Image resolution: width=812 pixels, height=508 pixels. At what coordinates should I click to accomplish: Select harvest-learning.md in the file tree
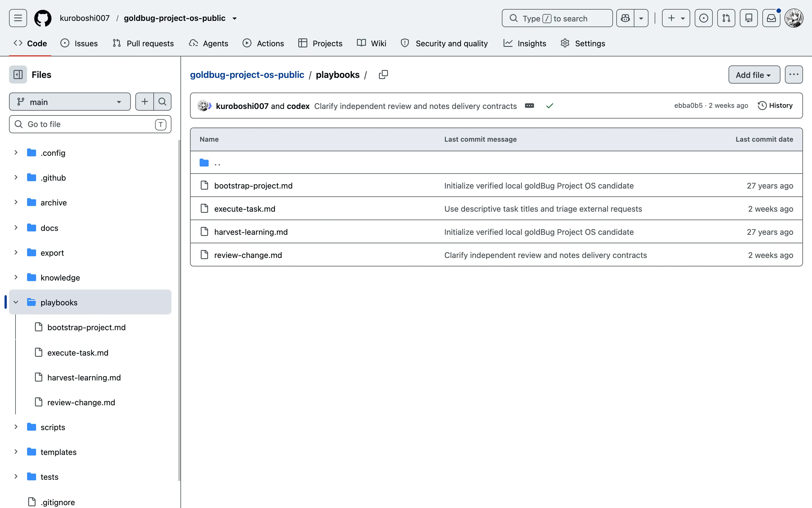click(84, 378)
